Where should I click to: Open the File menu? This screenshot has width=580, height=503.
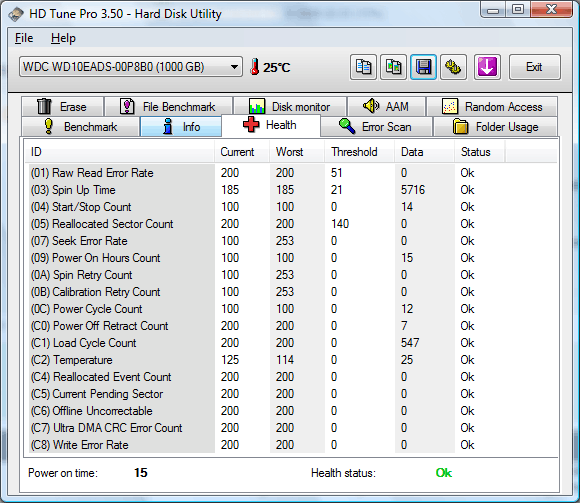(24, 38)
